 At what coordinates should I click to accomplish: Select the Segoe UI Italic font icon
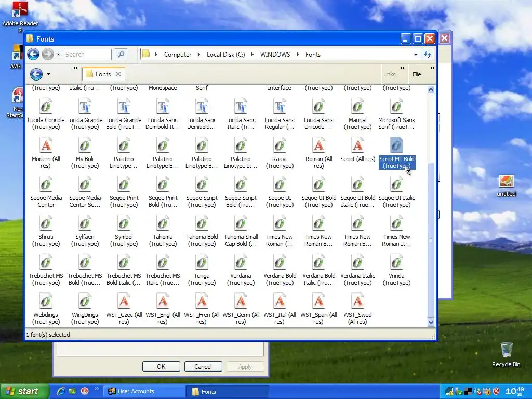[396, 184]
